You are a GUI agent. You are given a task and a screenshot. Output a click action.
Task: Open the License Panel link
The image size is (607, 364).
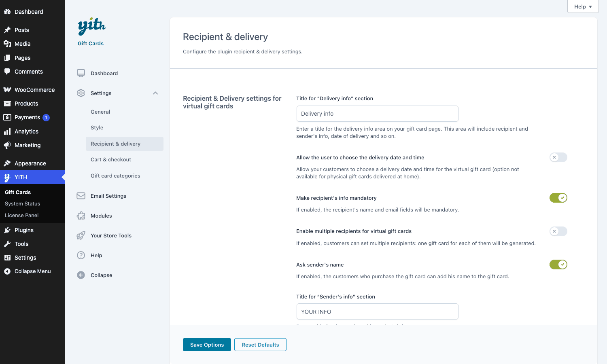pyautogui.click(x=22, y=215)
